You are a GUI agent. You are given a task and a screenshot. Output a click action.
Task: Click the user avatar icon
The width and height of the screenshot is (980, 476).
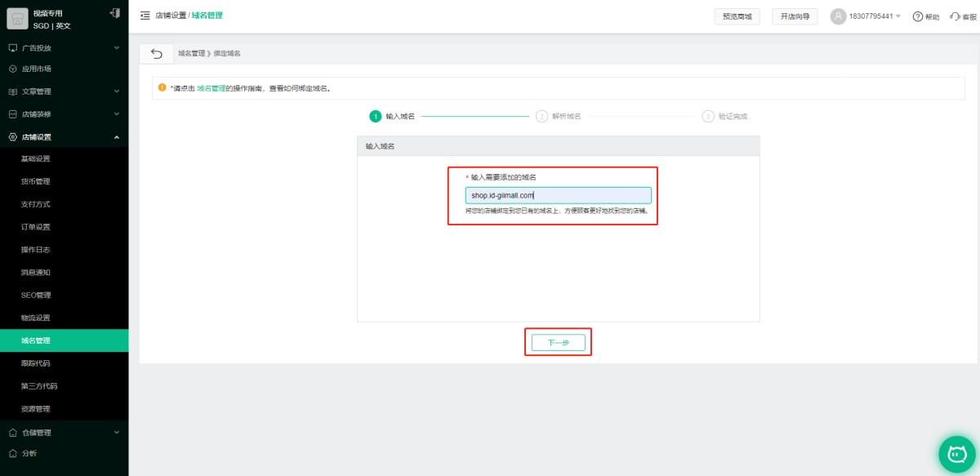838,16
